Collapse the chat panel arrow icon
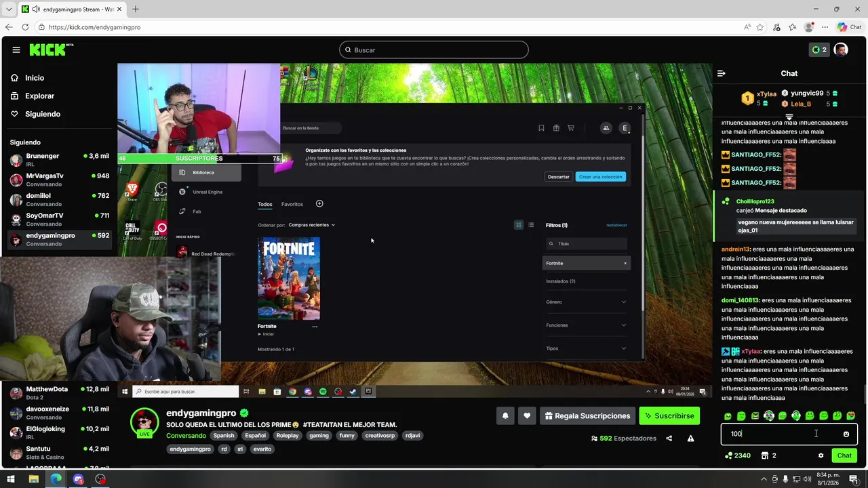The height and width of the screenshot is (488, 868). tap(722, 73)
